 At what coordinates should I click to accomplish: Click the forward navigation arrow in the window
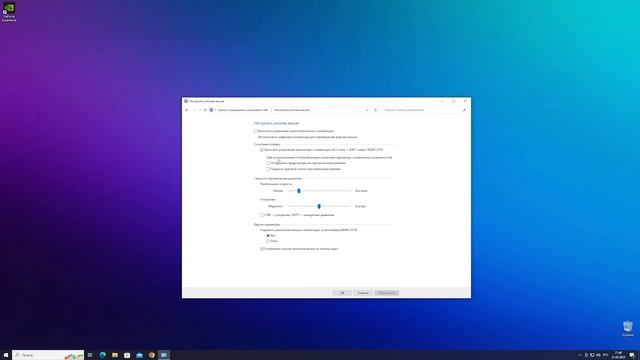click(194, 110)
